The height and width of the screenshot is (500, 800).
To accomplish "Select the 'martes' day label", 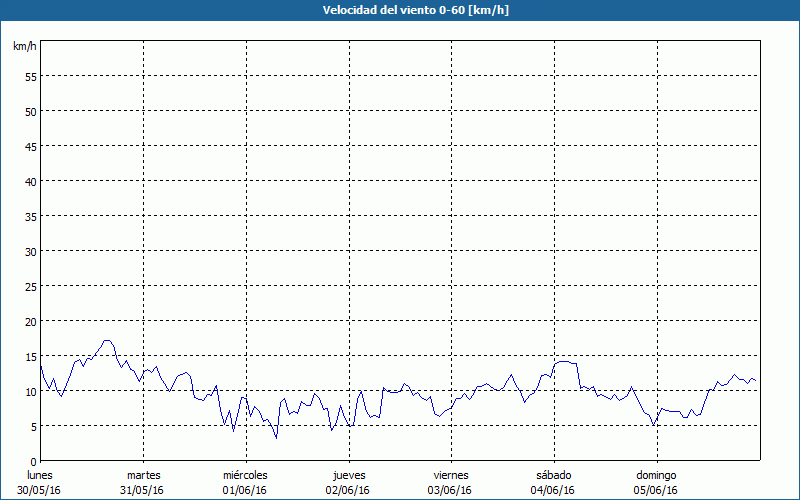I will 143,475.
